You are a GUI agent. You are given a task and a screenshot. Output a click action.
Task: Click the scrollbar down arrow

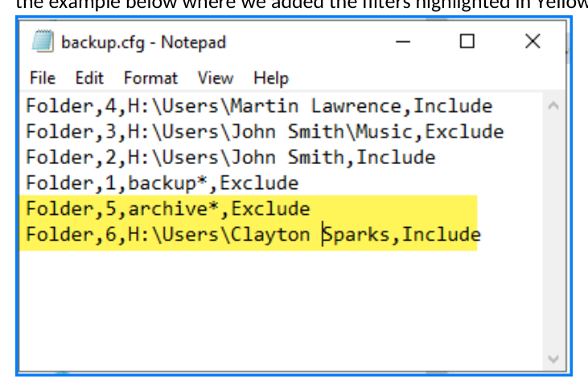553,359
